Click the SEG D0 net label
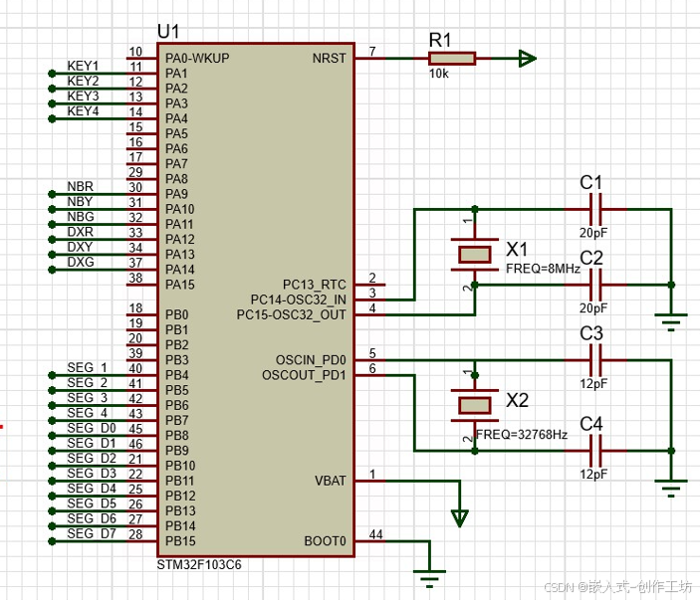This screenshot has height=600, width=700. click(92, 428)
